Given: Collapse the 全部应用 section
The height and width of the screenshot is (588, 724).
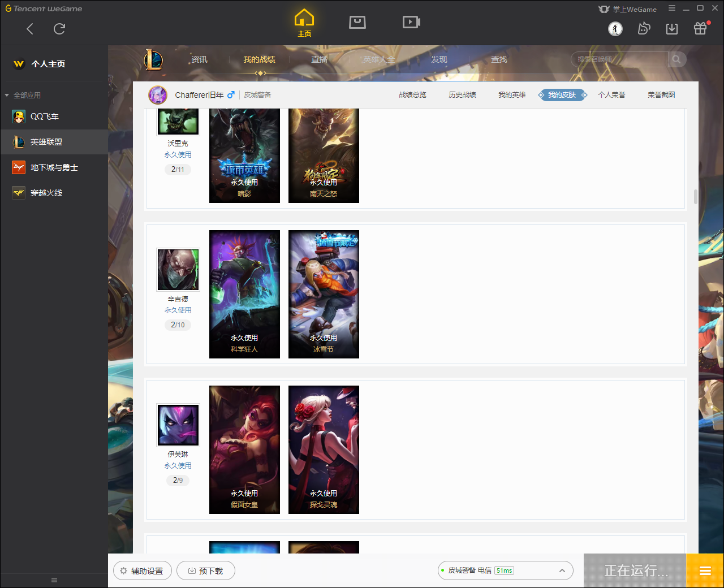Looking at the screenshot, I should [23, 95].
